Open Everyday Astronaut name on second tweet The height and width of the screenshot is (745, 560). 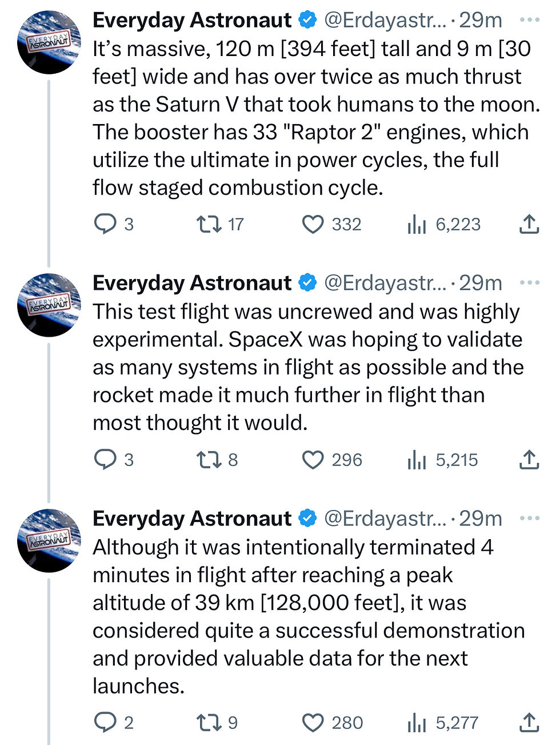(x=192, y=283)
